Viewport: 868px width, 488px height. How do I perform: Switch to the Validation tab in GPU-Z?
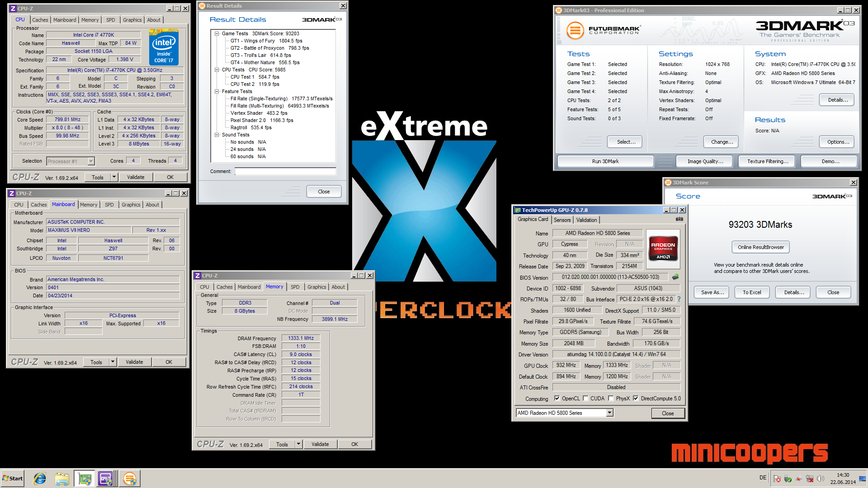tap(586, 220)
